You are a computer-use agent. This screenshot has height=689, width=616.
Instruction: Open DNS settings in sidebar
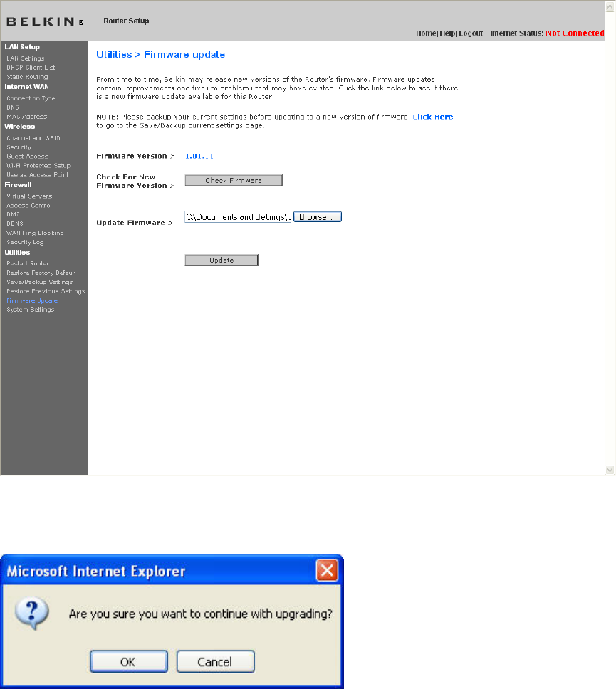click(13, 107)
